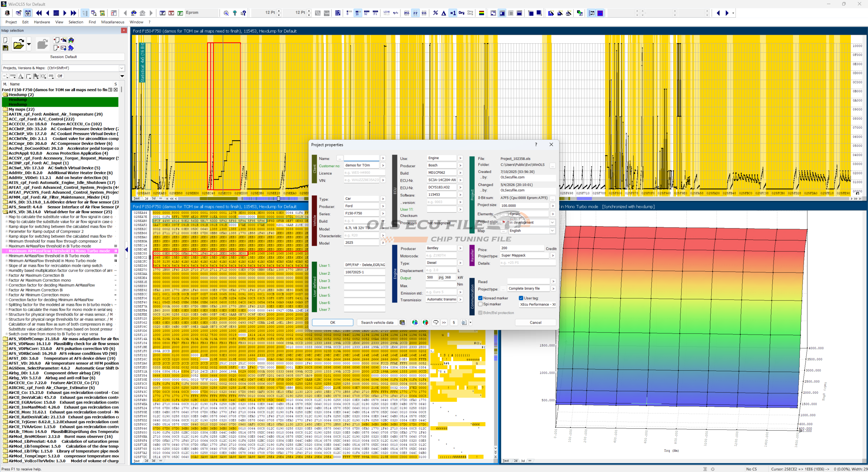Click the Name input field in Project properties
Screen dimensions: 868x472
click(361, 158)
